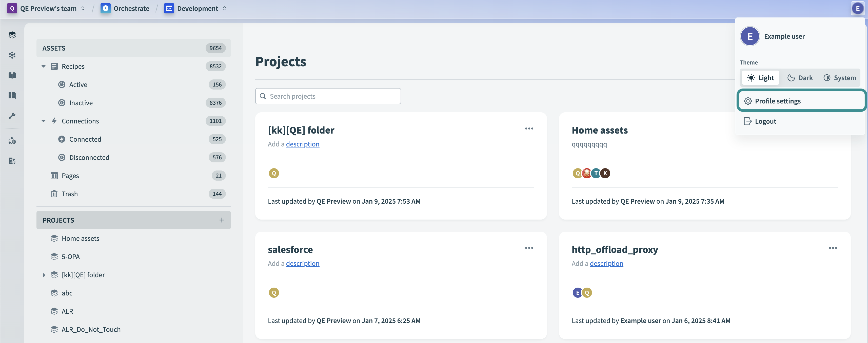The image size is (868, 343).
Task: Choose the System theme option
Action: (839, 78)
